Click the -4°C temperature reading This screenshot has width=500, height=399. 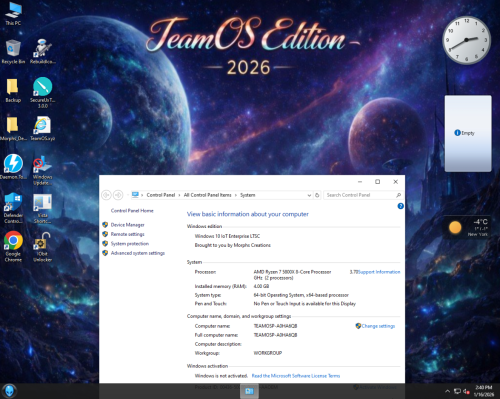coord(480,222)
